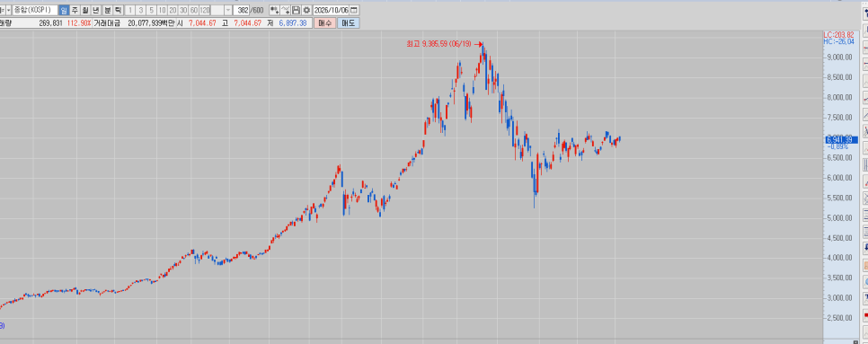Image resolution: width=868 pixels, height=344 pixels.
Task: Click the LC:203.82 indicator text
Action: 838,34
